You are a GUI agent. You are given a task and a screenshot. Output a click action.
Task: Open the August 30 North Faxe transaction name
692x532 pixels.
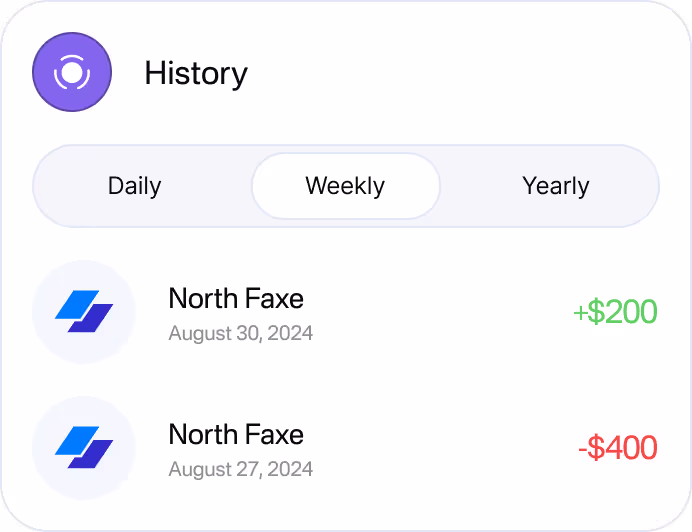pos(236,298)
